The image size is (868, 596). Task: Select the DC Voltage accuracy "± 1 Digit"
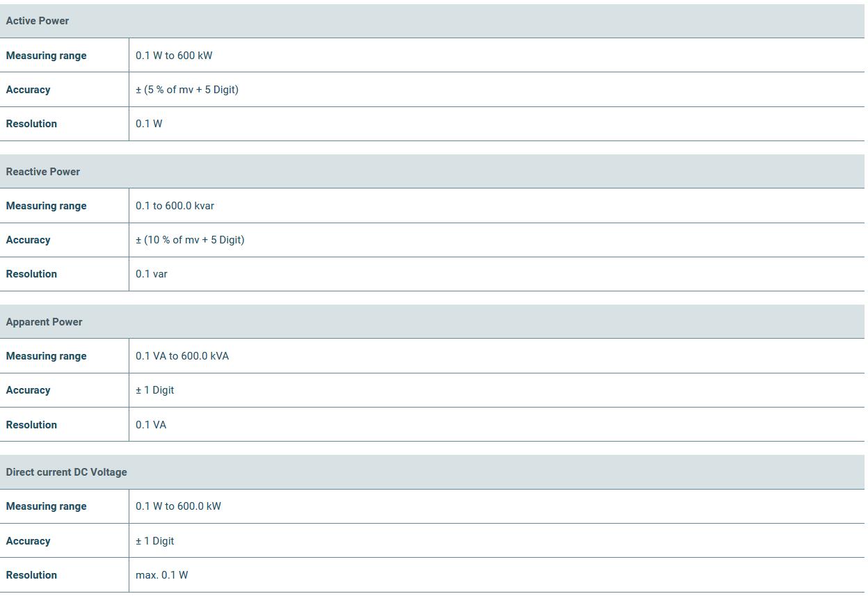(155, 541)
